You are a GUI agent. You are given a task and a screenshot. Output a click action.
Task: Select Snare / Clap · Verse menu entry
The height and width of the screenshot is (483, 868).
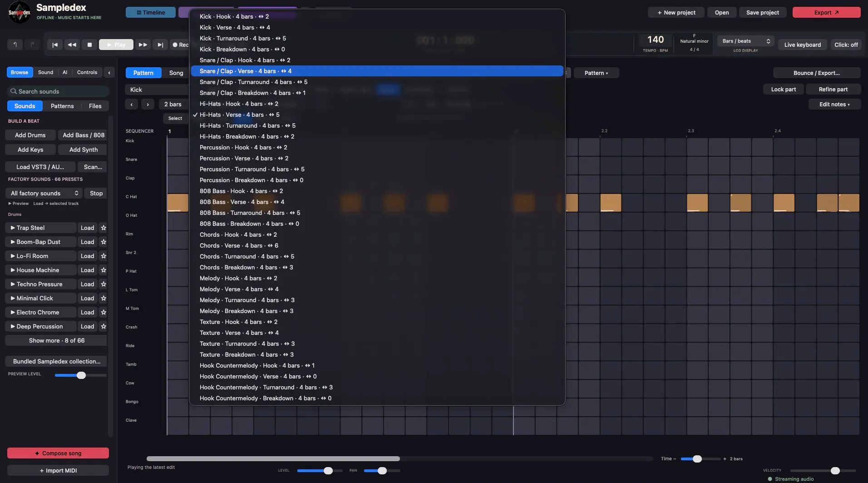377,71
